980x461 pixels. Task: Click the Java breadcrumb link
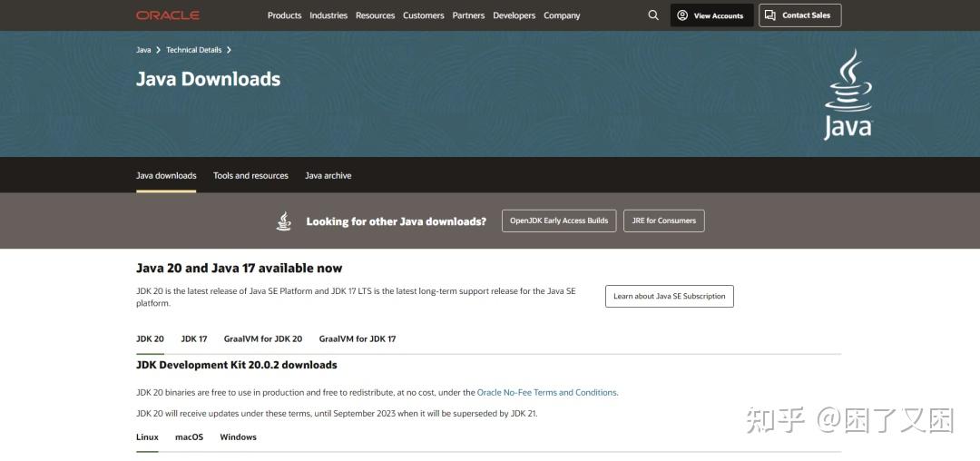tap(143, 50)
